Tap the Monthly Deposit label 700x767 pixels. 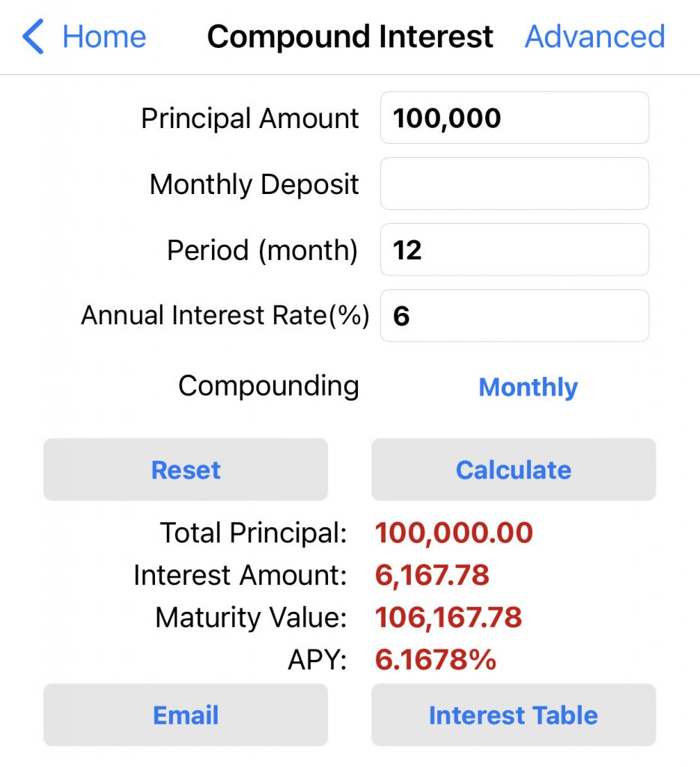(x=255, y=184)
